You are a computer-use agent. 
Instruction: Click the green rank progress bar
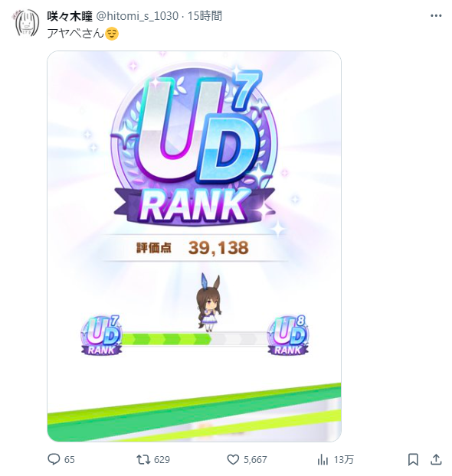pyautogui.click(x=195, y=339)
